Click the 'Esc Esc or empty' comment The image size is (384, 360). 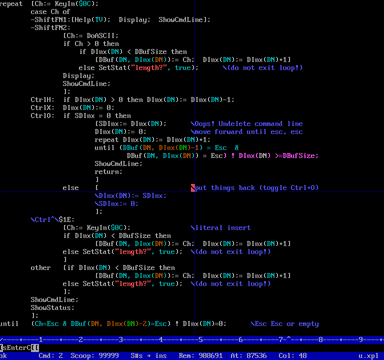click(286, 324)
